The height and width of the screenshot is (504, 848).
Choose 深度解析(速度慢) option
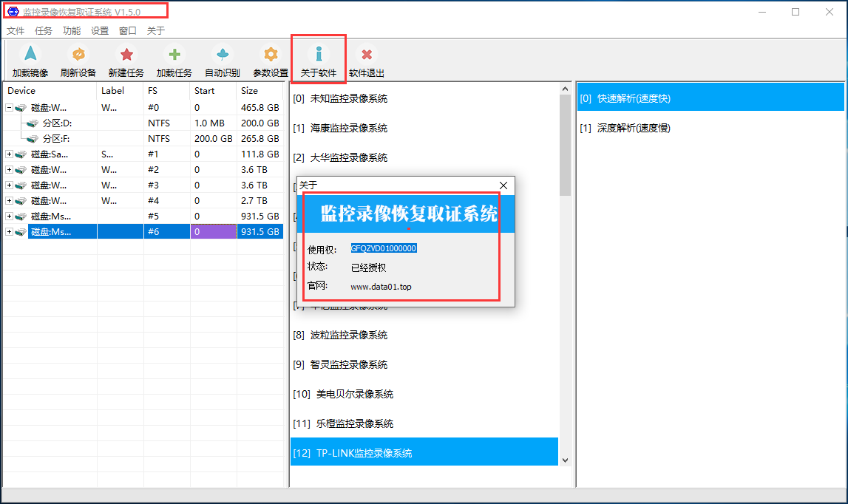pos(625,128)
